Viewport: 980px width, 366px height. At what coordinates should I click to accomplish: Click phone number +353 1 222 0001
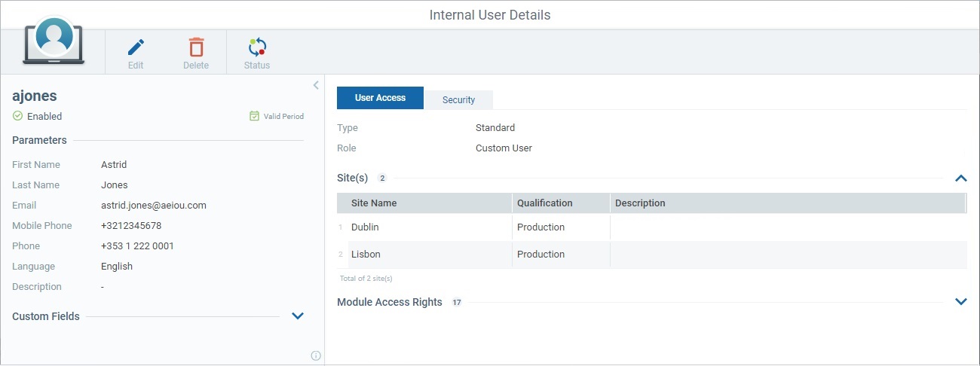137,246
